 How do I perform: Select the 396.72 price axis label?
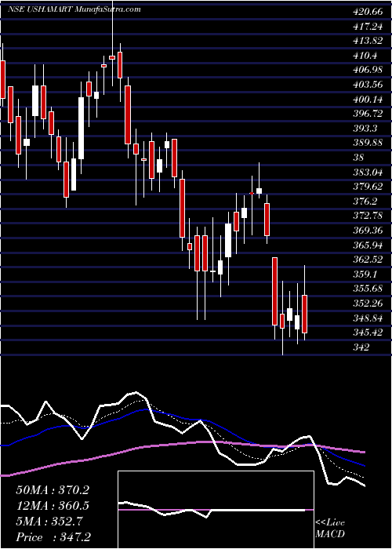pyautogui.click(x=367, y=114)
